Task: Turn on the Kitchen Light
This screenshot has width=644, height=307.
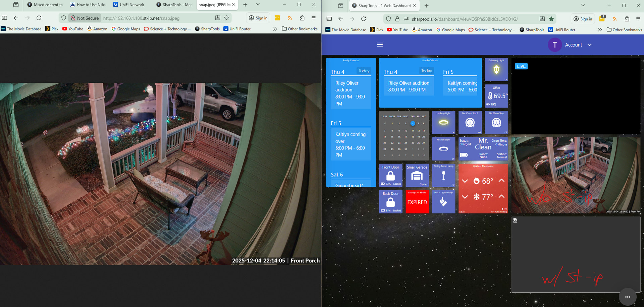Action: (443, 149)
